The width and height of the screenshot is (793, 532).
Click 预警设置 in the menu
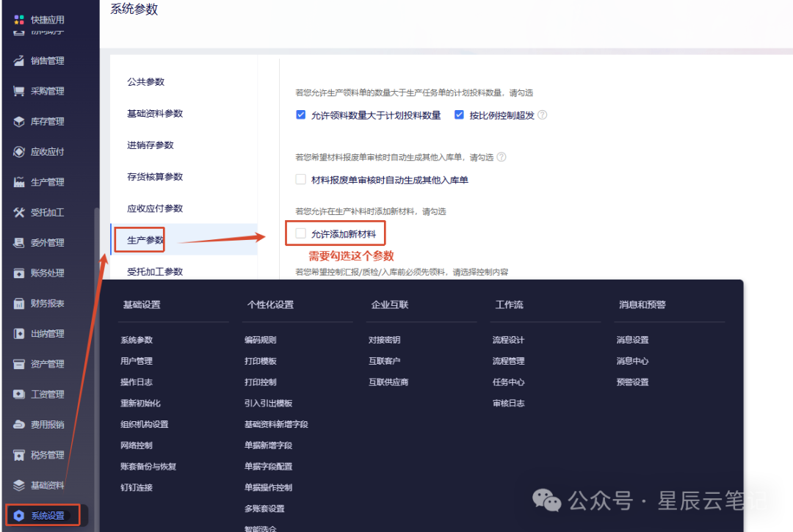(632, 382)
